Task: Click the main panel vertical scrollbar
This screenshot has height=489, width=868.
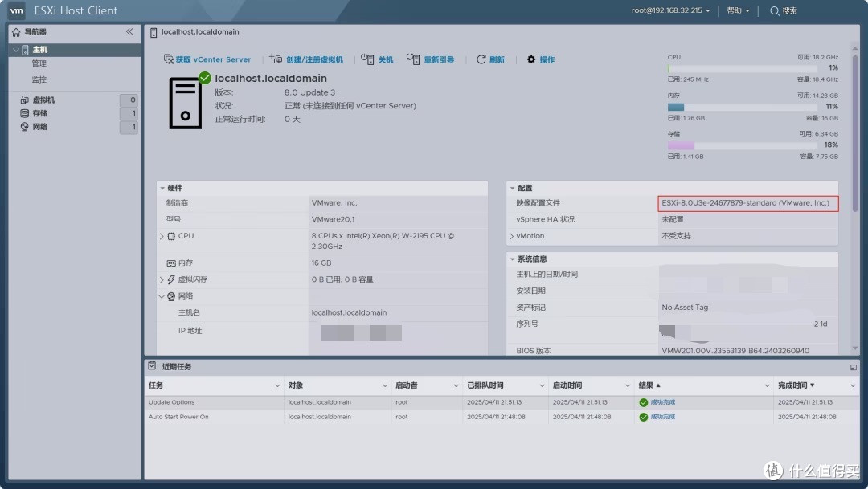Action: 854,132
